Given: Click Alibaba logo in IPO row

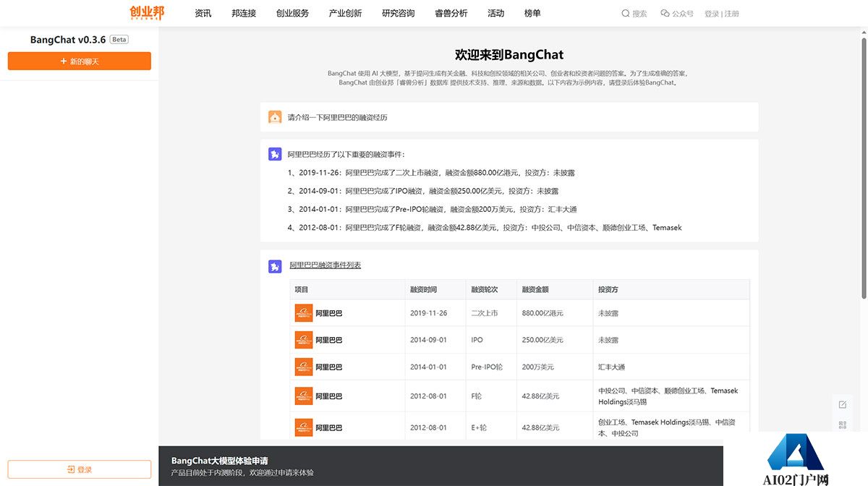Looking at the screenshot, I should click(304, 340).
